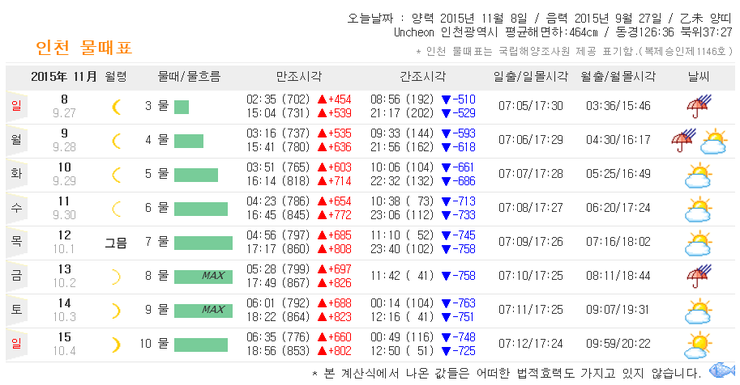Viewport: 740px width, 385px height.
Task: Click the blue down arrow beside -510
Action: tap(446, 100)
